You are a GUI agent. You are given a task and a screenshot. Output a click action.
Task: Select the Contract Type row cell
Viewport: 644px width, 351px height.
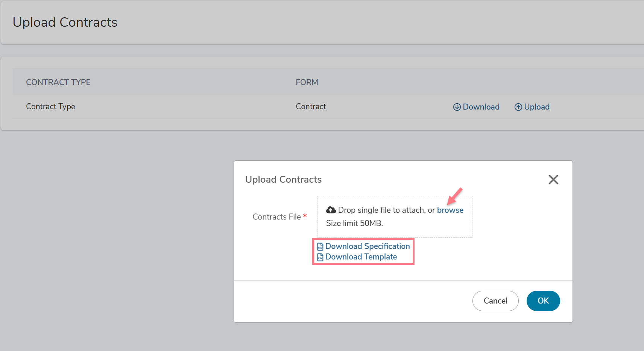(50, 107)
